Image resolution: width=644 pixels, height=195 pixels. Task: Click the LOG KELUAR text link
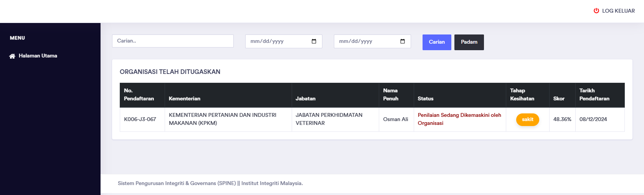point(618,11)
